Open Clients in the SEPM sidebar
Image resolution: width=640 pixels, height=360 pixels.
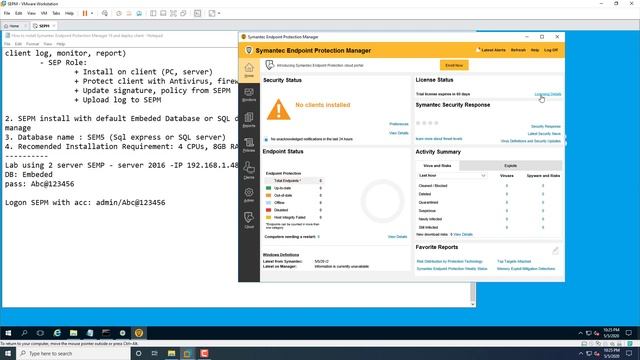point(249,170)
